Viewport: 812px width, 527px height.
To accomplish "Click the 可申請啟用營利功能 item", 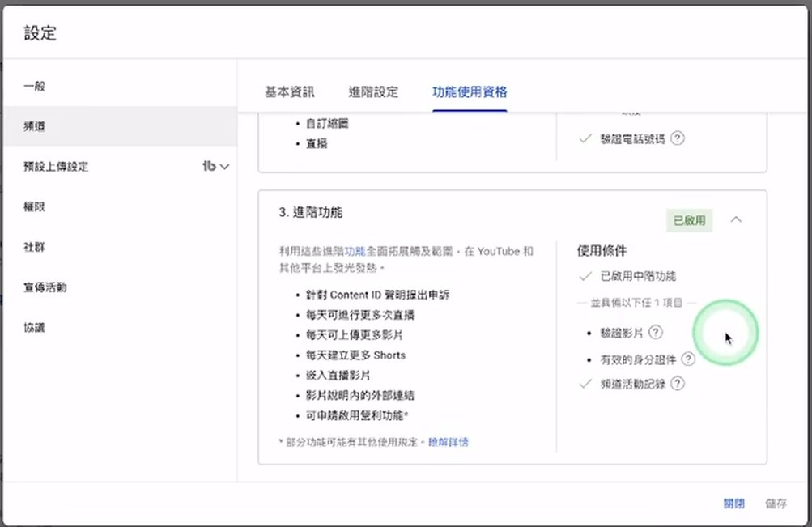I will 357,416.
